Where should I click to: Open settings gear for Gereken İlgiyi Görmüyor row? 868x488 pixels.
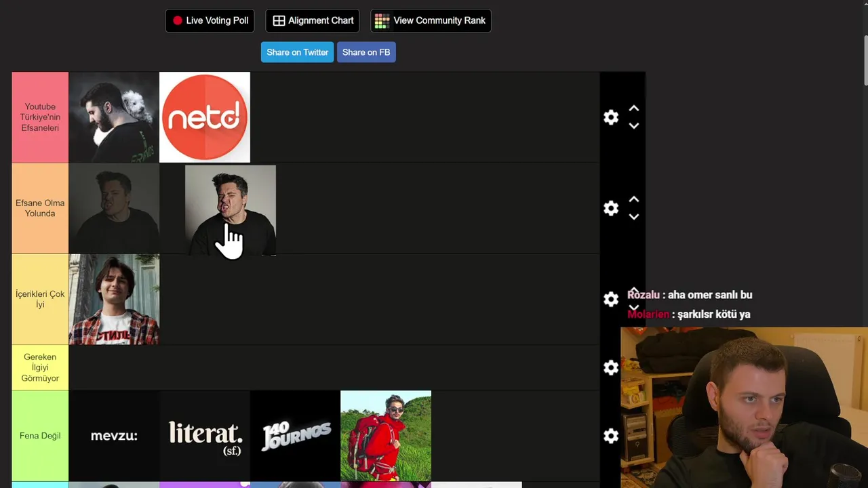tap(611, 367)
